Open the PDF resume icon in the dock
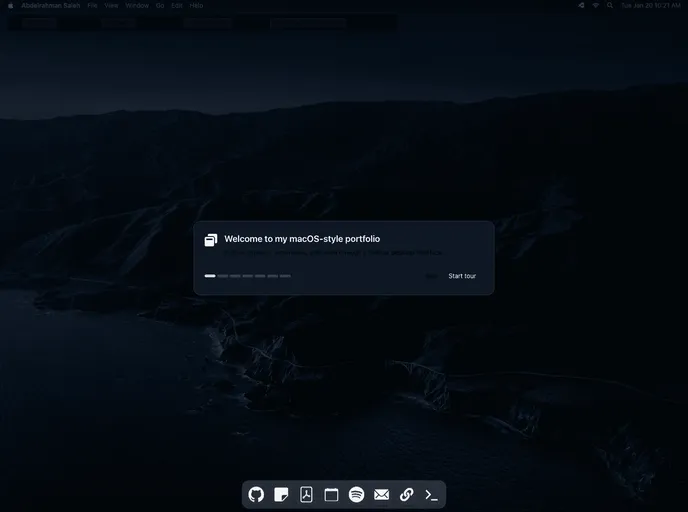Screen dimensions: 688x512 306,494
